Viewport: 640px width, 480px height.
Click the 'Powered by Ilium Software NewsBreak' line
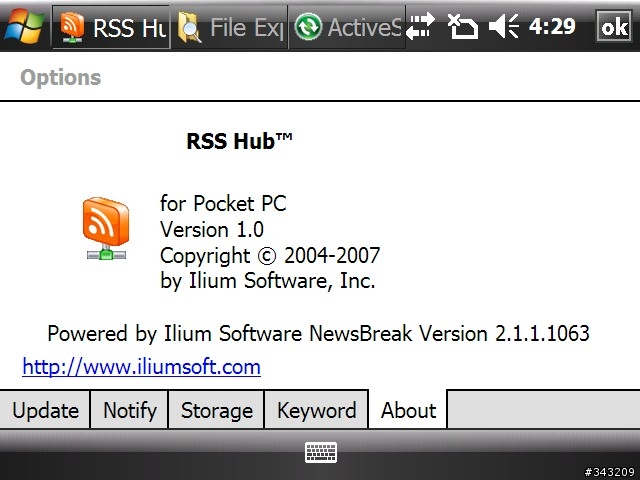[x=318, y=333]
